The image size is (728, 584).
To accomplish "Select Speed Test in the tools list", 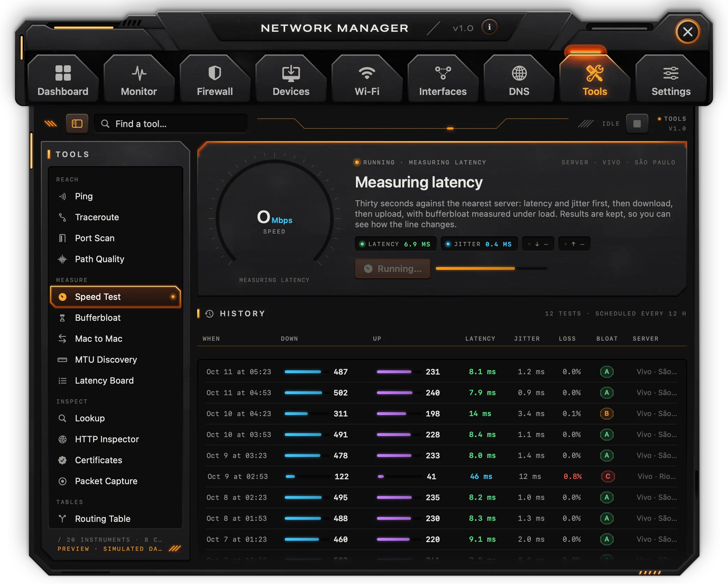I will point(116,297).
